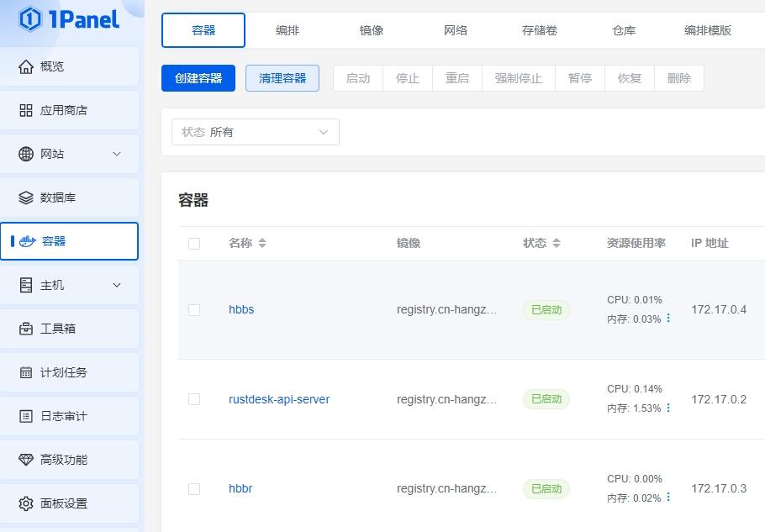Open the 数据库 database sidebar icon

tap(26, 198)
